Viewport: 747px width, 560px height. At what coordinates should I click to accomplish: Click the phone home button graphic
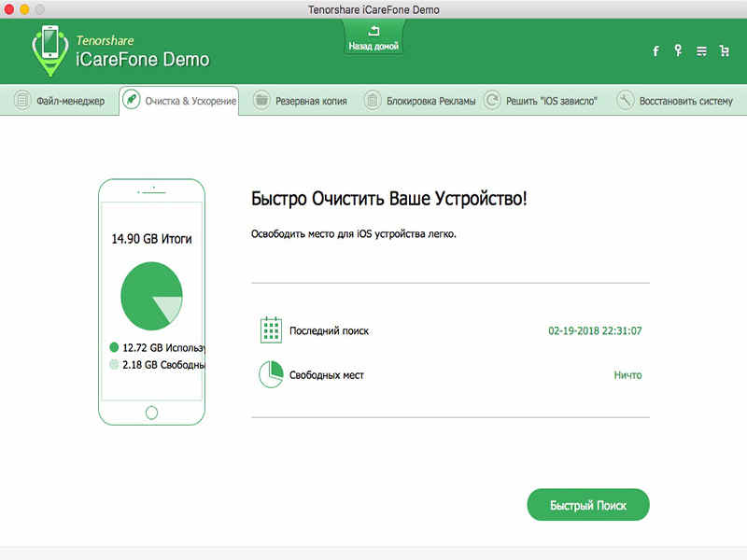tap(151, 413)
